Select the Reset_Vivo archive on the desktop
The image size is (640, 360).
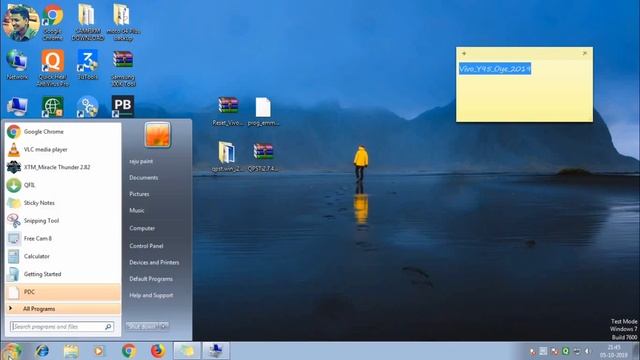[228, 111]
